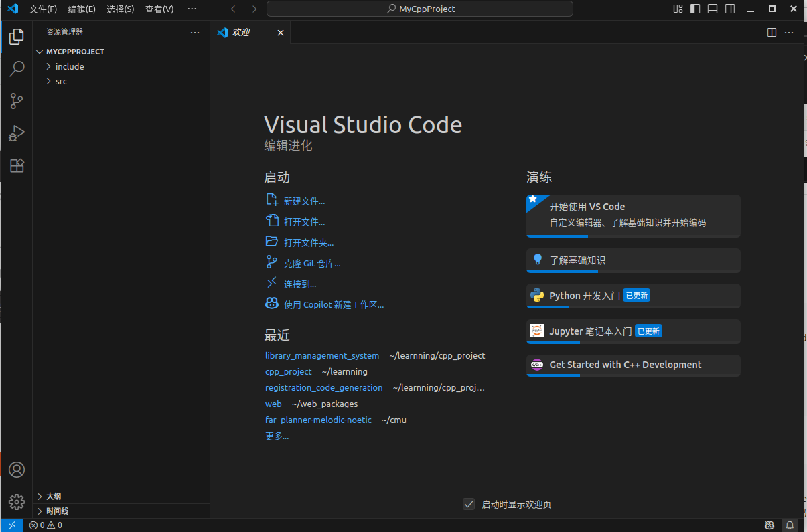Open the Source Control view
The height and width of the screenshot is (532, 807).
17,101
